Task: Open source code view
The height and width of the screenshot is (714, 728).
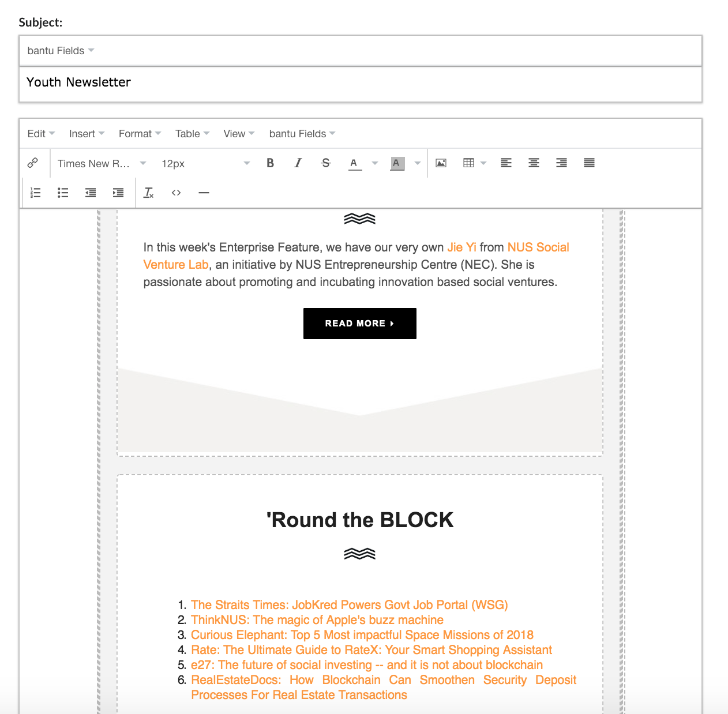Action: [177, 193]
